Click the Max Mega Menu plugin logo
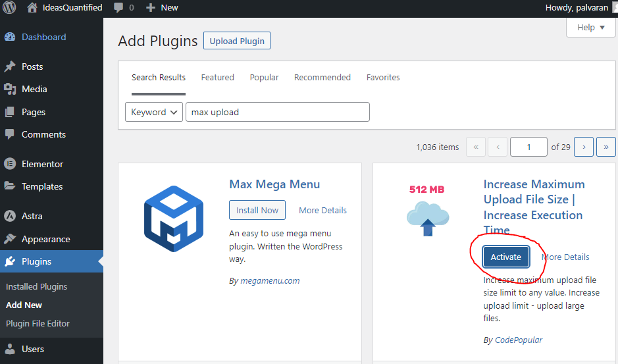Viewport: 618px width, 364px height. point(174,219)
